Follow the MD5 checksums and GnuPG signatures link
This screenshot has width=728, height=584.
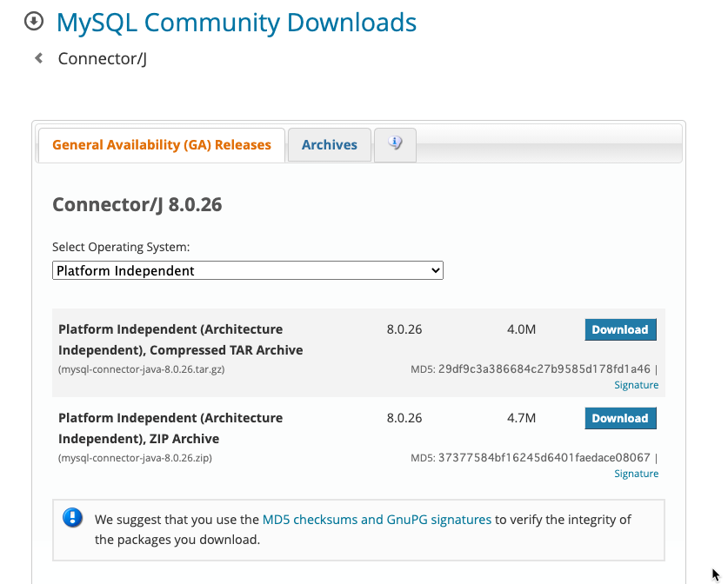(377, 520)
